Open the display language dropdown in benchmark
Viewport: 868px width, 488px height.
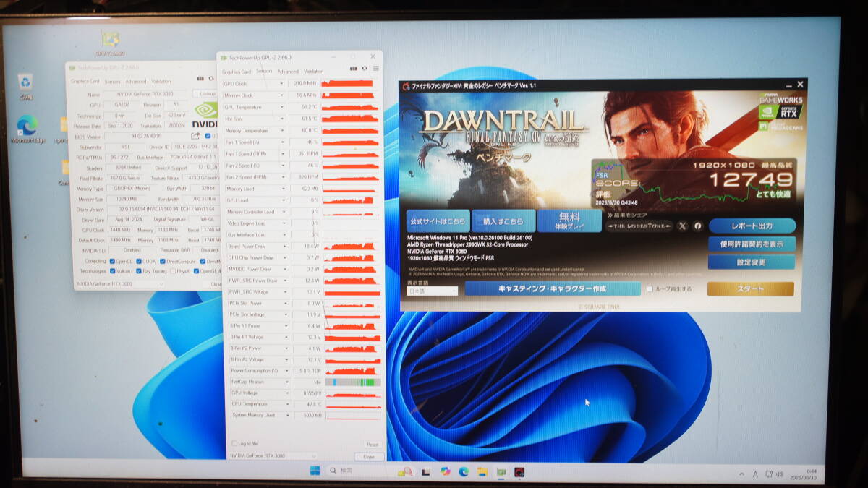tap(432, 291)
